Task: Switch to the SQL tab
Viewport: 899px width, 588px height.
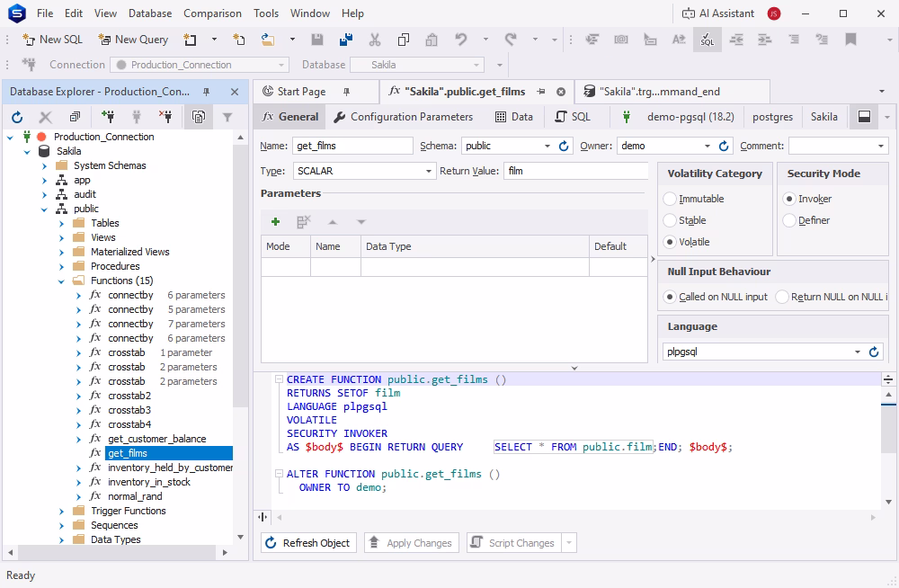Action: 572,117
